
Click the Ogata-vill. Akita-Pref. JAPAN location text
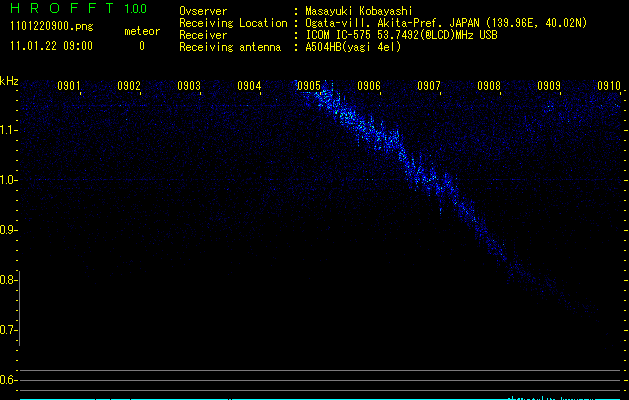coord(446,23)
